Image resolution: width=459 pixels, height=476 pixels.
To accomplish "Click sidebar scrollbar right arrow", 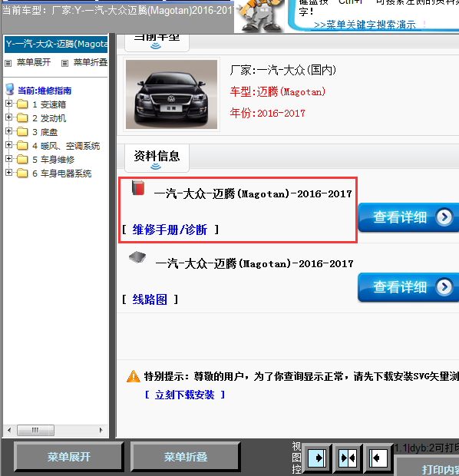I will [x=101, y=430].
